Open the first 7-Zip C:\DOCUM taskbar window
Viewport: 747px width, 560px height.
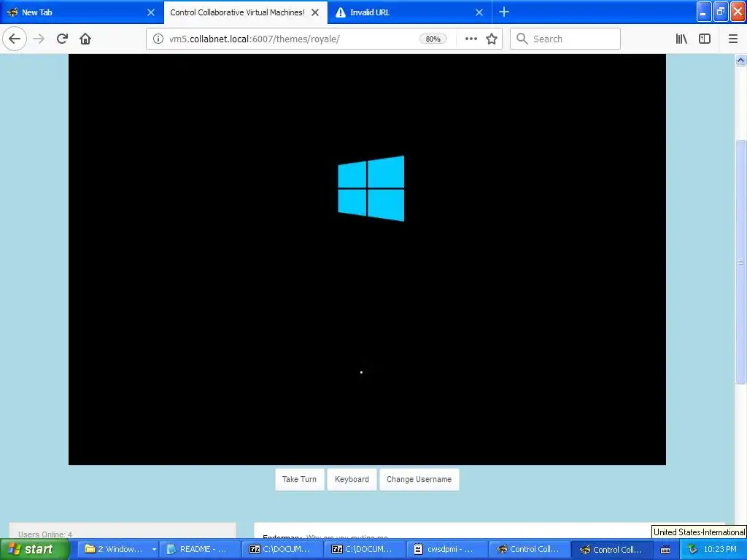[x=282, y=549]
